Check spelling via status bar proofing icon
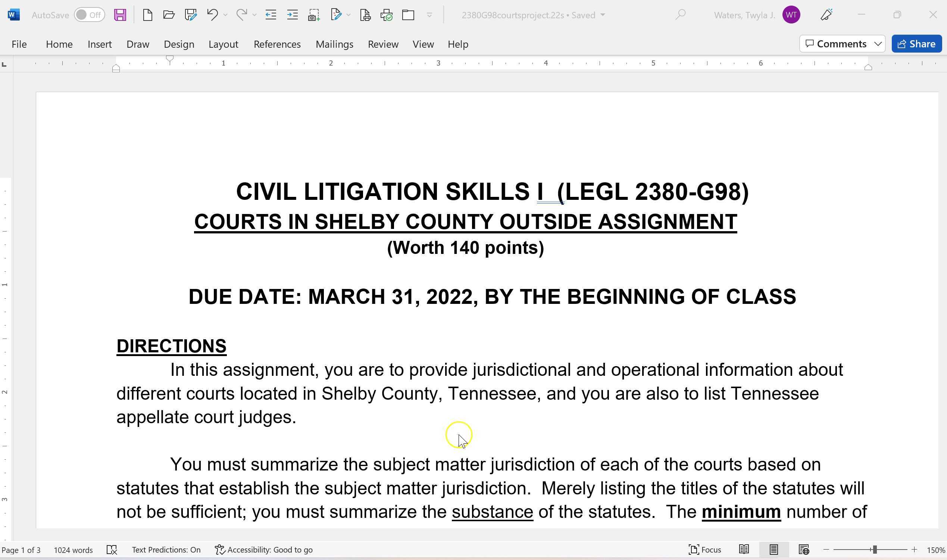Image resolution: width=947 pixels, height=560 pixels. pos(112,550)
